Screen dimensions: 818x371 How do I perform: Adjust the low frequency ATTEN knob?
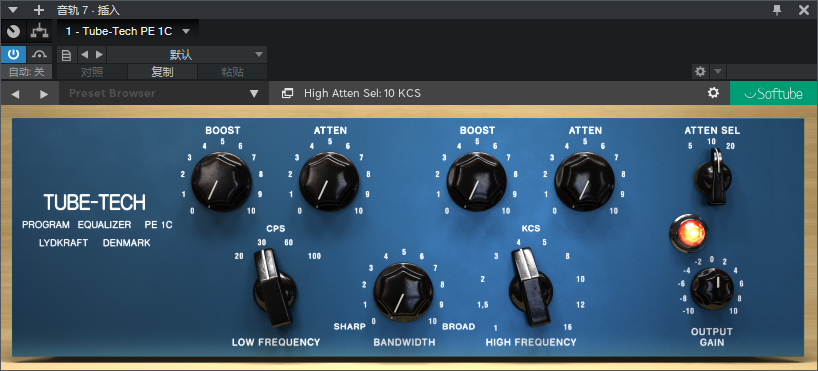pos(329,182)
